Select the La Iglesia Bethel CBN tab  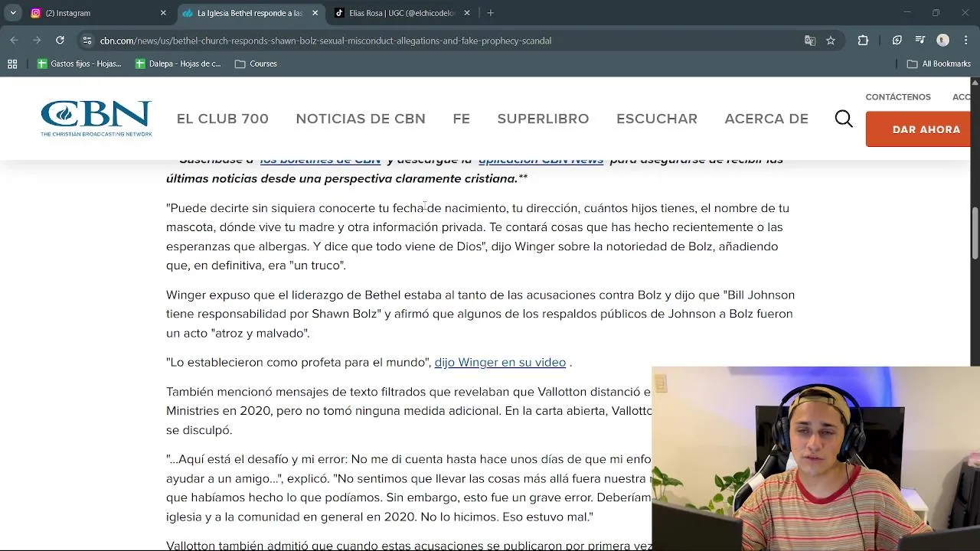tap(250, 13)
